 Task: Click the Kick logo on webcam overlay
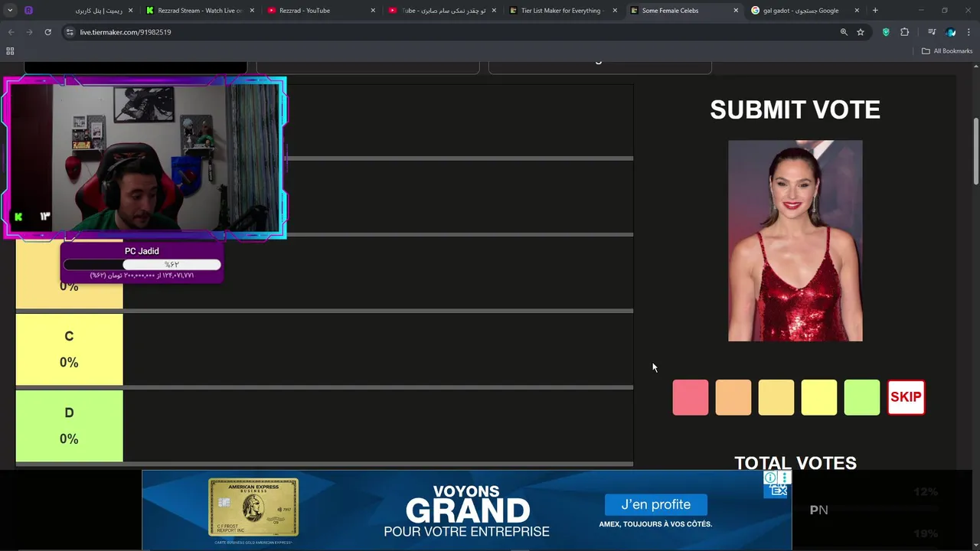coord(18,217)
